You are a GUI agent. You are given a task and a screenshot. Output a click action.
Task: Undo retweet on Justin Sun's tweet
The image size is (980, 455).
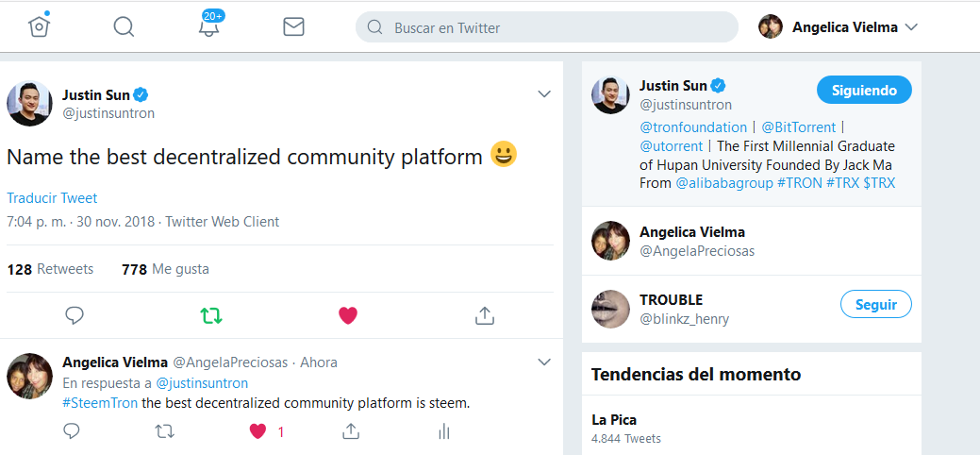[211, 315]
